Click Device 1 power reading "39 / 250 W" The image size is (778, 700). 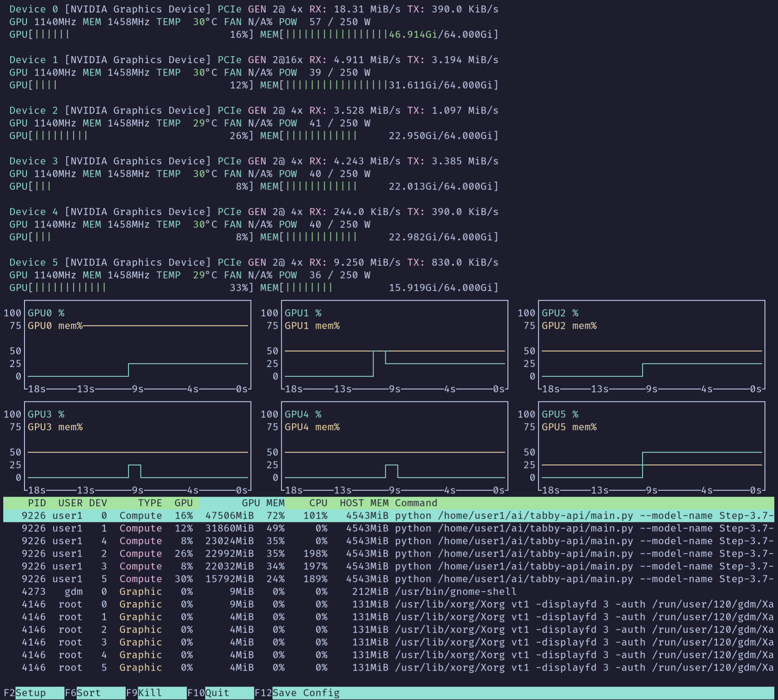[x=340, y=72]
